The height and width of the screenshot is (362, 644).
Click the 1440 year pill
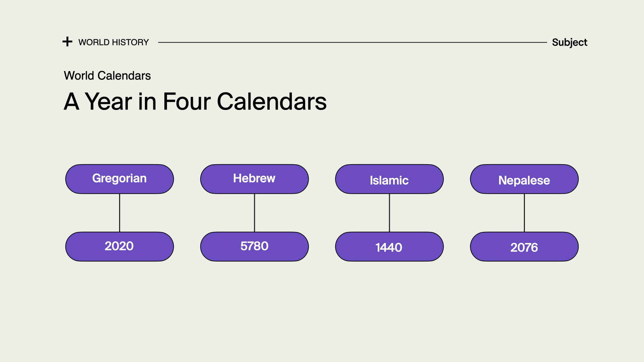[x=389, y=247]
